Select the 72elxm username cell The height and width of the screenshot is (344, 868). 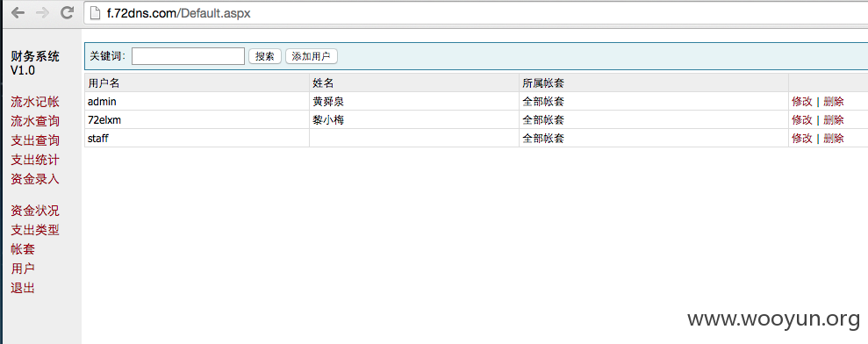(x=197, y=119)
